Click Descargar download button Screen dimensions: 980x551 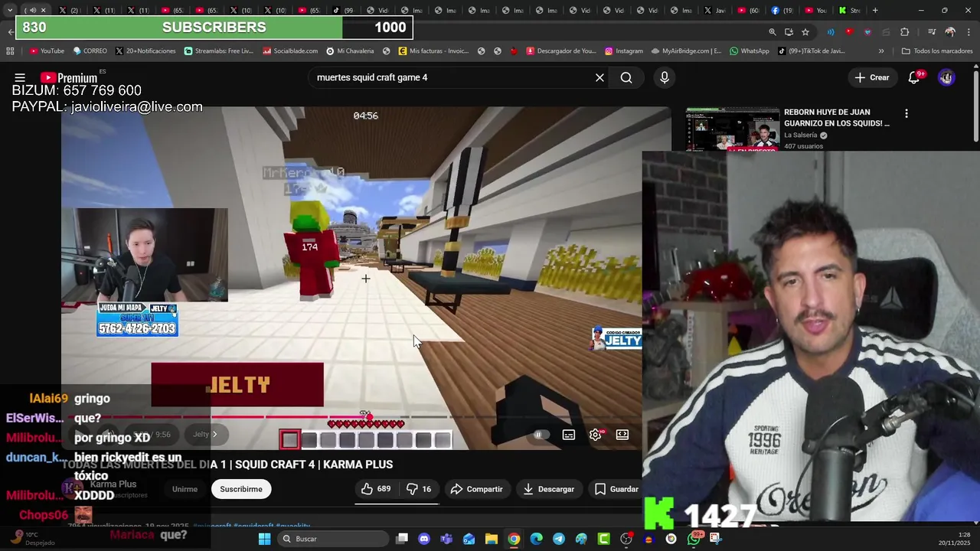point(549,489)
